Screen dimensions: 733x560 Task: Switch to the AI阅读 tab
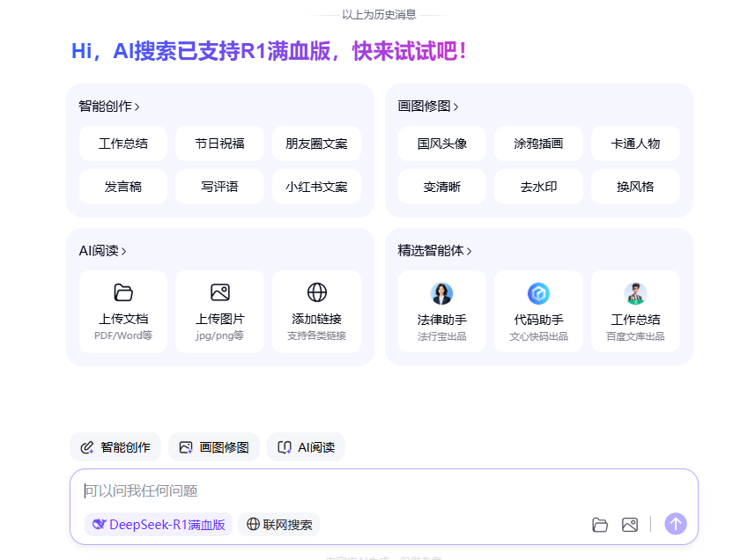306,446
